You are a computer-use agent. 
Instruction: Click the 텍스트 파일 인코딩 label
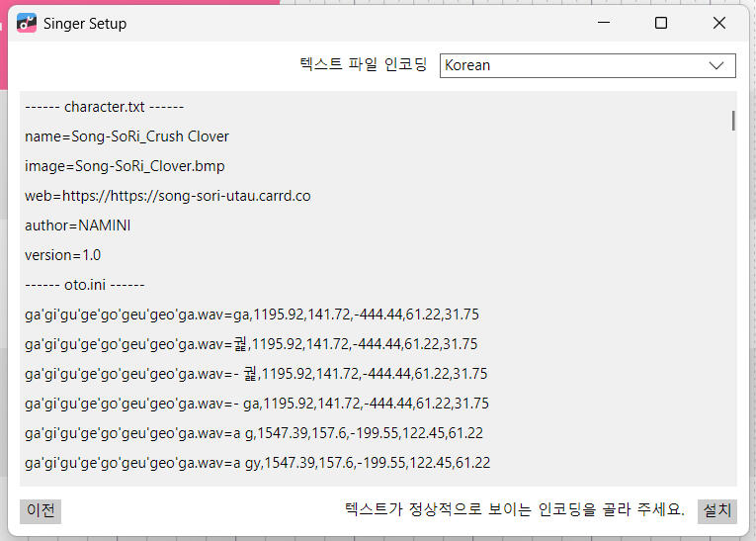pyautogui.click(x=363, y=65)
